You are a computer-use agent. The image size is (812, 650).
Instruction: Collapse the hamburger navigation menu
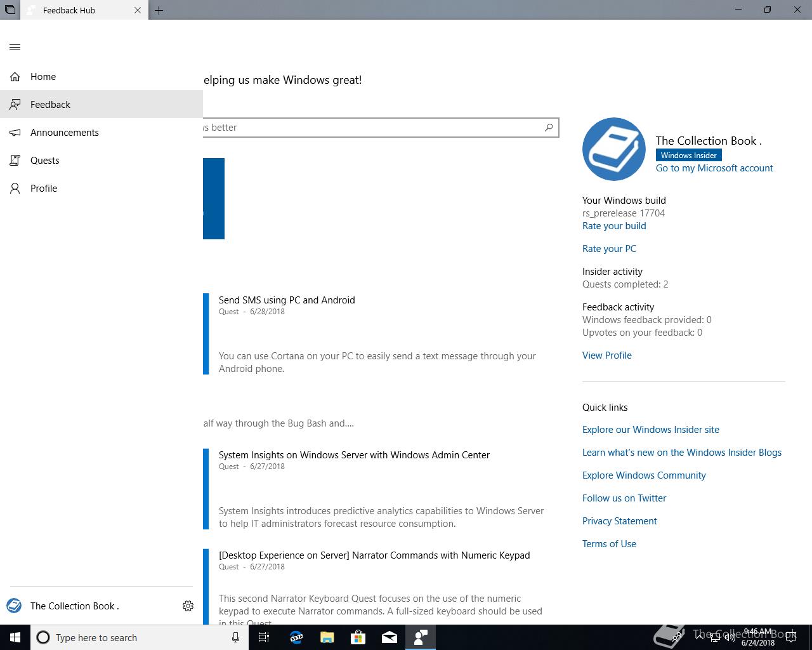click(15, 47)
